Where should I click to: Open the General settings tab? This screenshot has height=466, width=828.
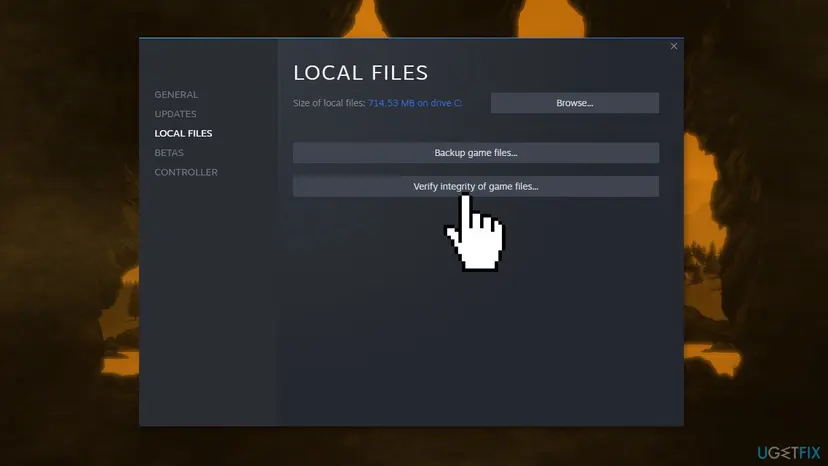[x=176, y=95]
